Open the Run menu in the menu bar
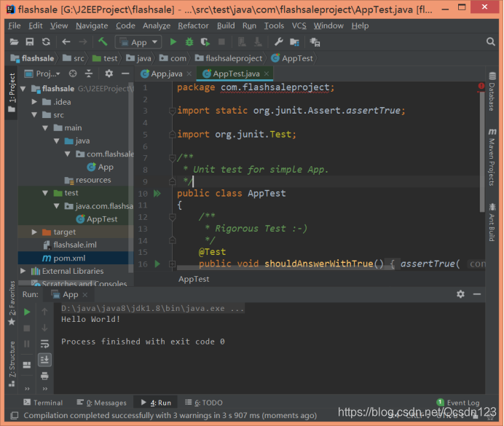504x426 pixels. (249, 25)
